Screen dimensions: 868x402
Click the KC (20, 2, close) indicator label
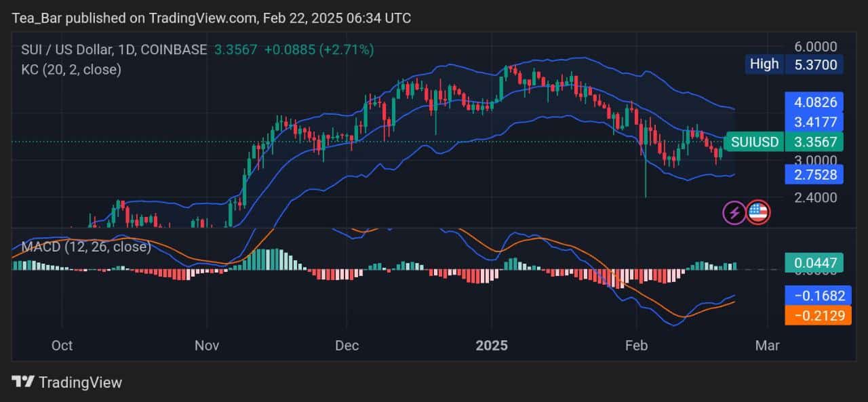tap(72, 69)
